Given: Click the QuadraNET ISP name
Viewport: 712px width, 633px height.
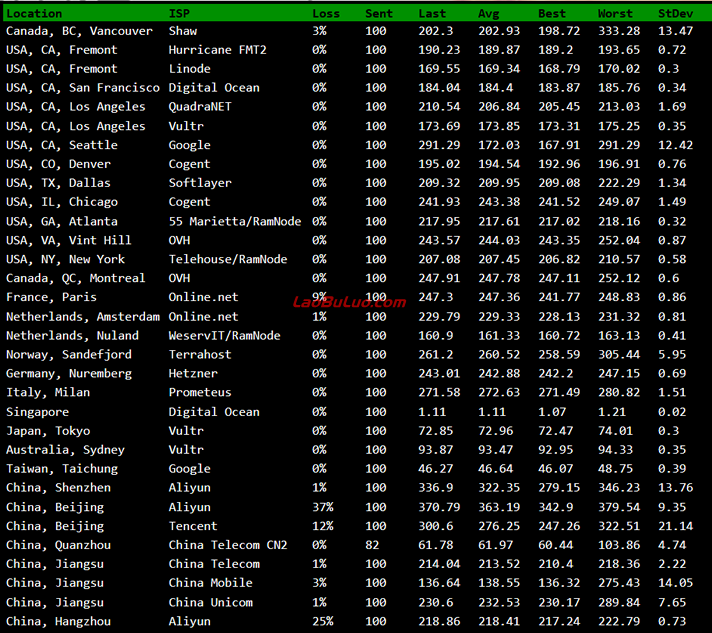Looking at the screenshot, I should (x=200, y=107).
